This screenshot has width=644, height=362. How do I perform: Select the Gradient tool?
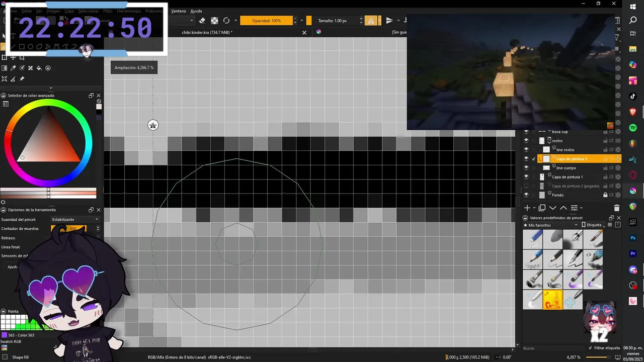click(5, 68)
